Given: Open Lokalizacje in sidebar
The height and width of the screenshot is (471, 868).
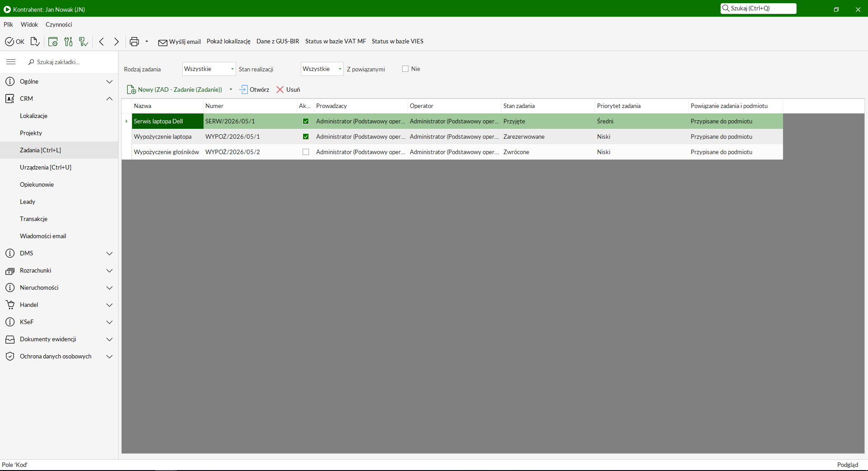Looking at the screenshot, I should [33, 116].
